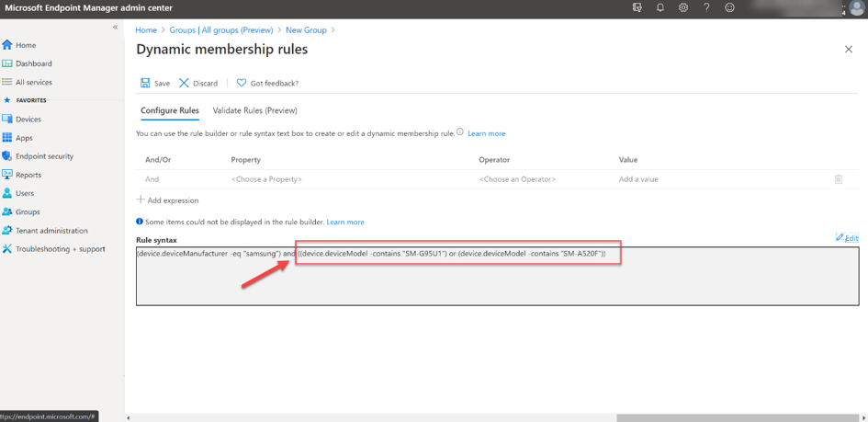This screenshot has height=422, width=868.
Task: Edit the rule syntax
Action: [847, 238]
